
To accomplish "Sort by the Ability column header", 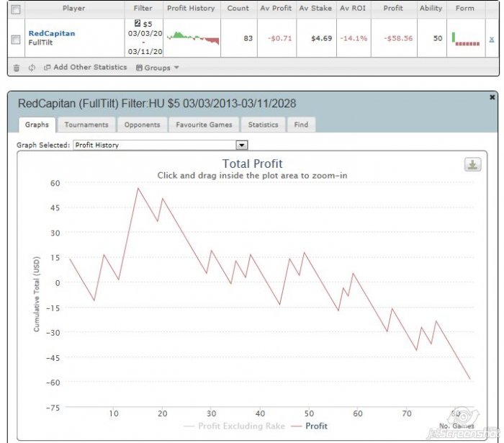I will pos(431,9).
